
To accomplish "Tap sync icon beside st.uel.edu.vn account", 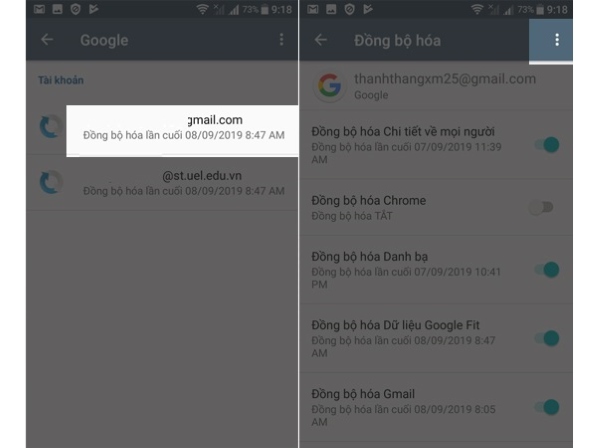I will click(51, 182).
